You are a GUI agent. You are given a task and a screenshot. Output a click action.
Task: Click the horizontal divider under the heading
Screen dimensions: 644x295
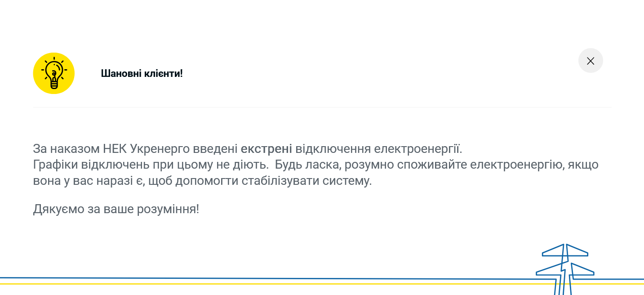322,107
